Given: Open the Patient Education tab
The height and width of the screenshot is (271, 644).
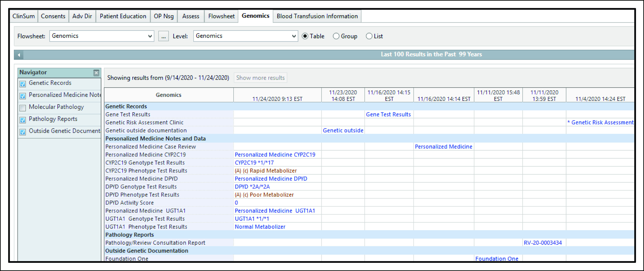Looking at the screenshot, I should point(123,16).
